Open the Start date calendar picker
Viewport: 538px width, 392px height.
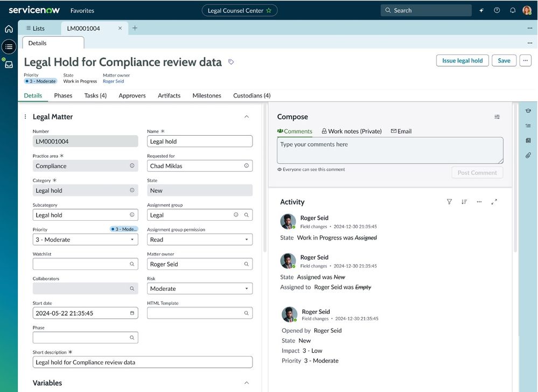tap(132, 313)
